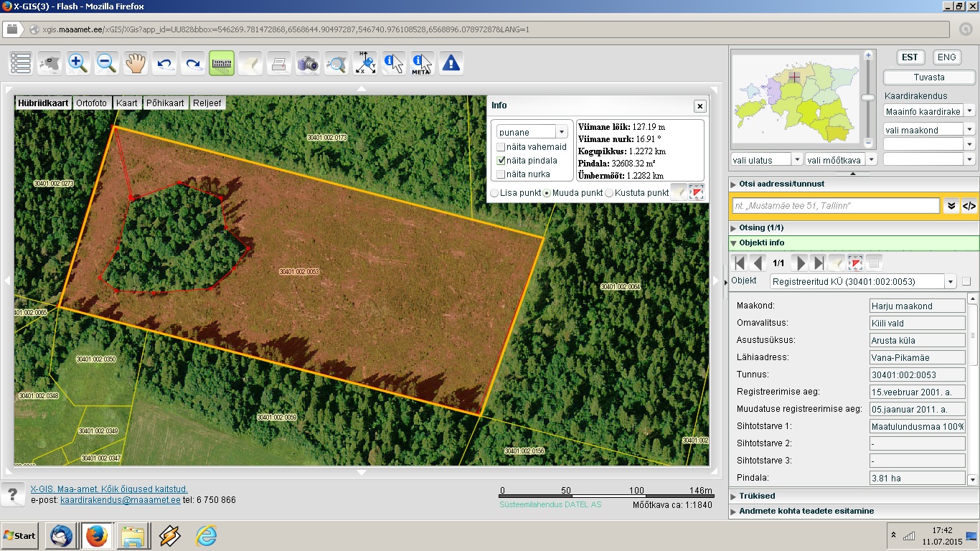Open the layer list tool

coord(21,63)
